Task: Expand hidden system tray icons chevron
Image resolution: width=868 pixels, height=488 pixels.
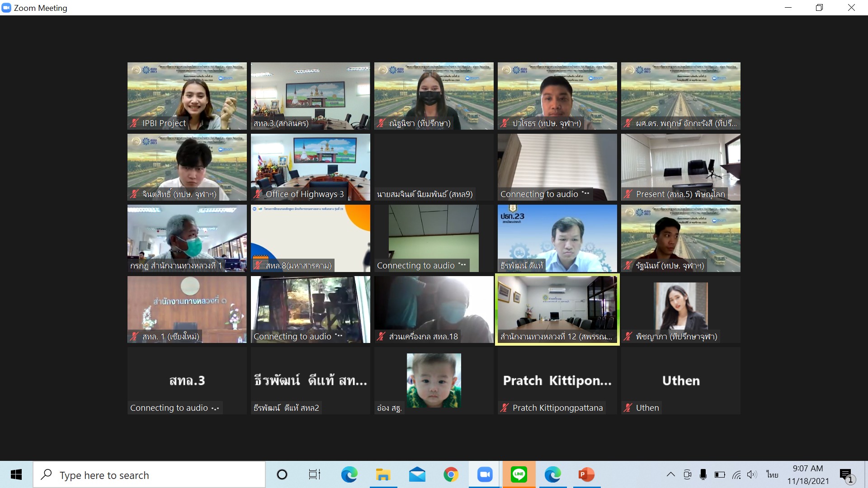Action: tap(671, 474)
